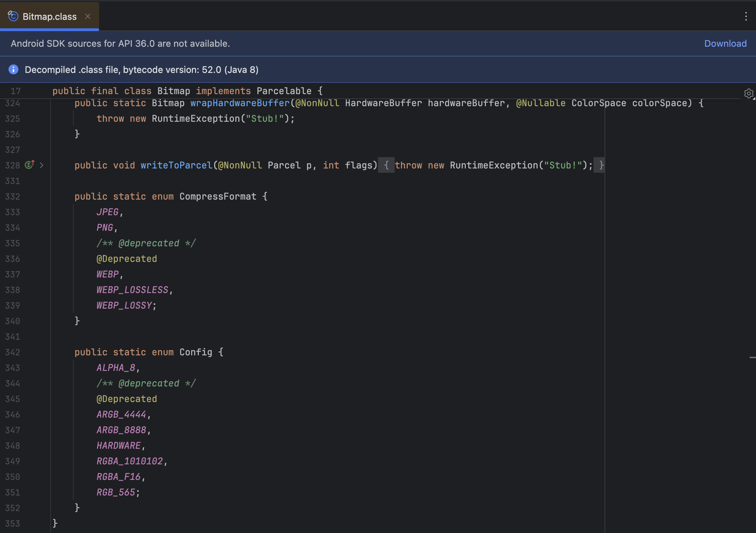Click the HARDWARE enum constant
This screenshot has height=533, width=756.
(x=119, y=446)
